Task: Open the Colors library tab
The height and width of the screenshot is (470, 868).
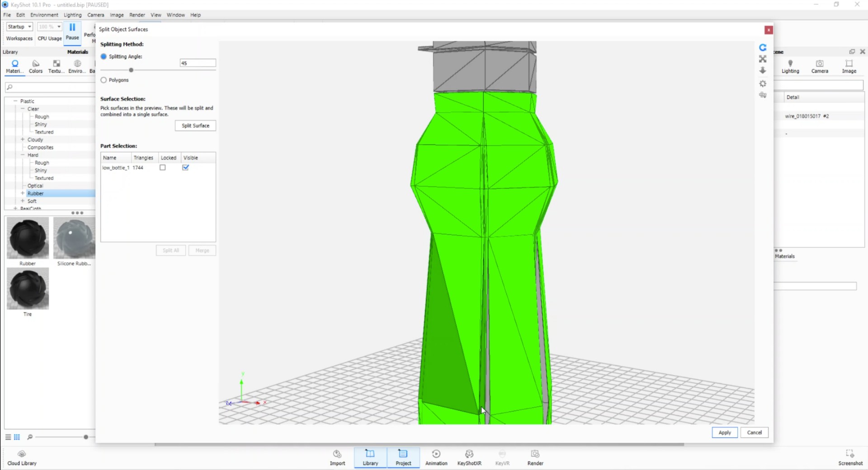Action: point(35,66)
